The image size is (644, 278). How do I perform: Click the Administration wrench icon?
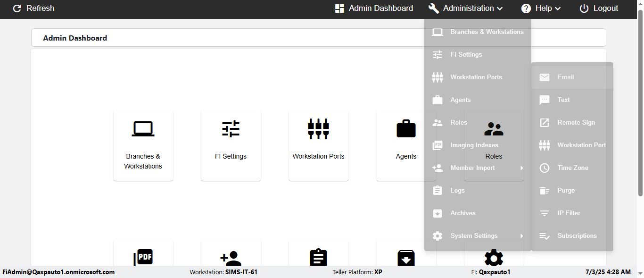tap(434, 8)
